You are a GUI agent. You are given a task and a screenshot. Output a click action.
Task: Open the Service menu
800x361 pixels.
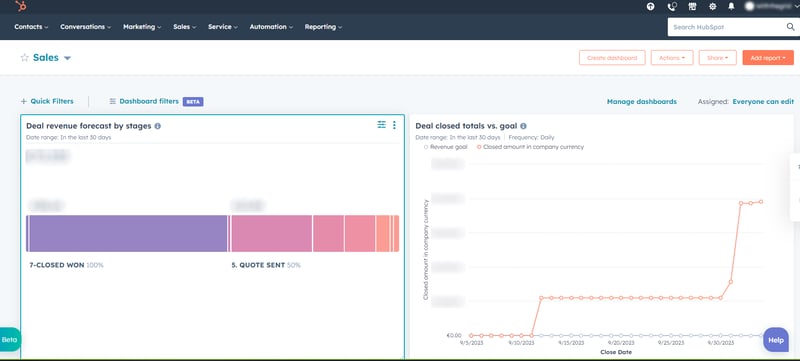coord(222,27)
